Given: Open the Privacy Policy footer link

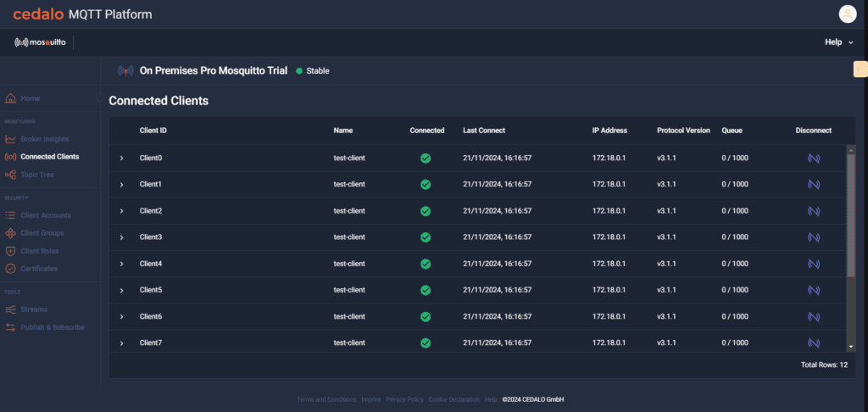Looking at the screenshot, I should coord(404,399).
